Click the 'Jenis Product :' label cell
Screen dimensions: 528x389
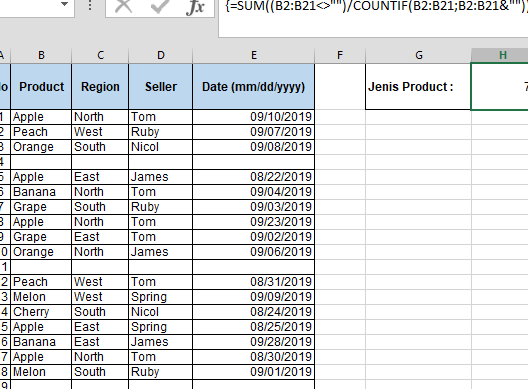click(418, 87)
